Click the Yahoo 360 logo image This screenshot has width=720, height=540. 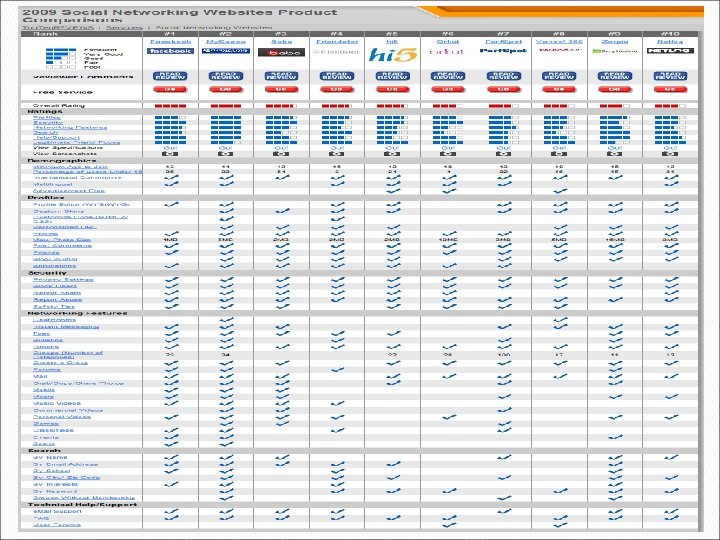click(x=559, y=50)
